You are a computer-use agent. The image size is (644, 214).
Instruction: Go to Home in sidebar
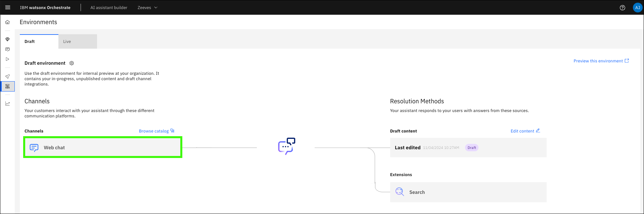7,22
